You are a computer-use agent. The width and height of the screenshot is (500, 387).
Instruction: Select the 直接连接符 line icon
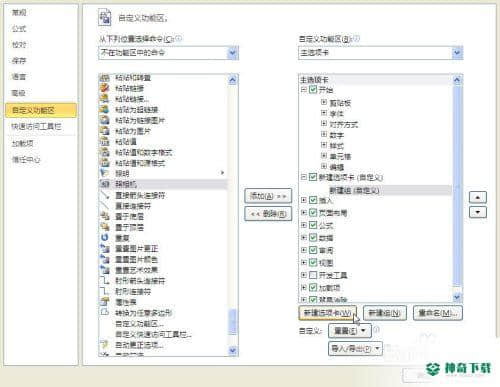click(x=105, y=206)
